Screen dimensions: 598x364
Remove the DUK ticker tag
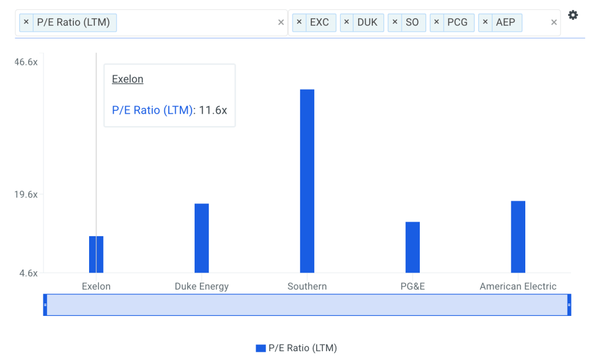(x=347, y=22)
